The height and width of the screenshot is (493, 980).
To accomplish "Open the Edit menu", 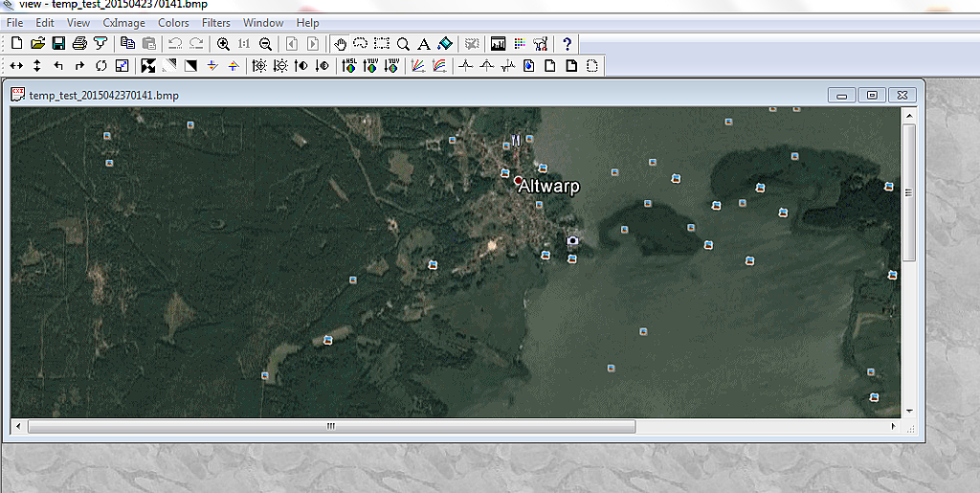I will coord(44,22).
